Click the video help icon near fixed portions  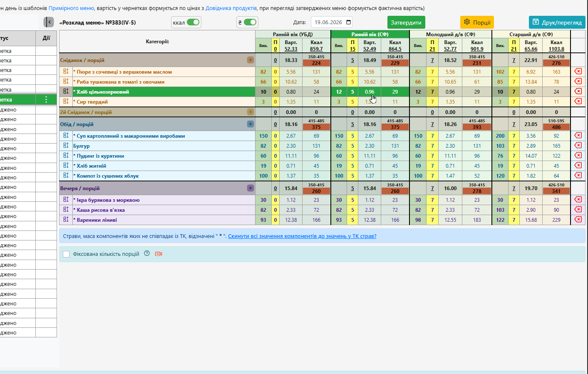[159, 254]
